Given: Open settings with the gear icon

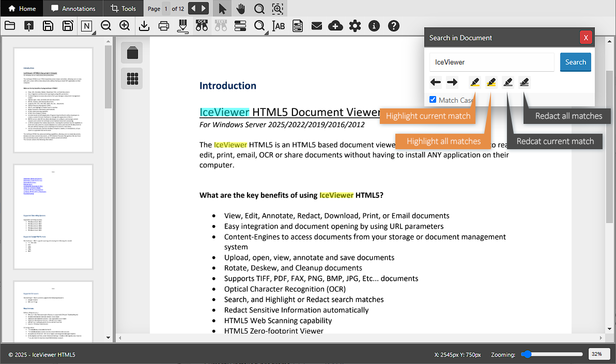Looking at the screenshot, I should [355, 26].
